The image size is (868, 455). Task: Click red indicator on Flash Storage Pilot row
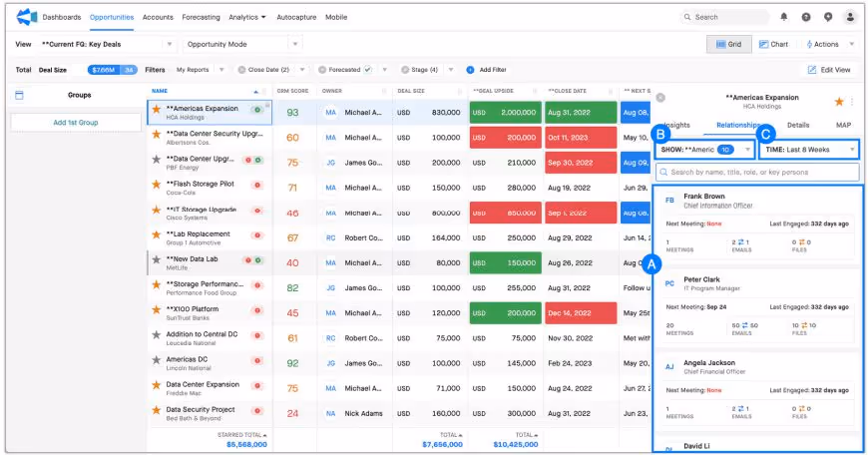point(257,185)
